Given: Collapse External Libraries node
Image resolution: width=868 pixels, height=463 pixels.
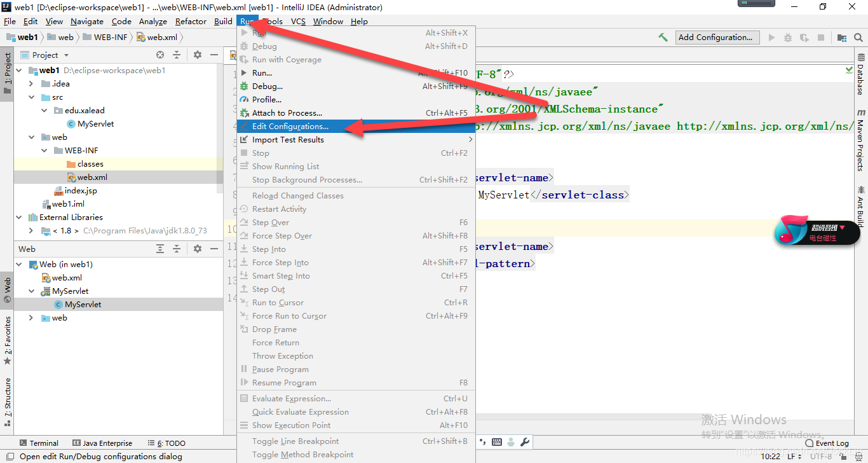Looking at the screenshot, I should tap(18, 218).
